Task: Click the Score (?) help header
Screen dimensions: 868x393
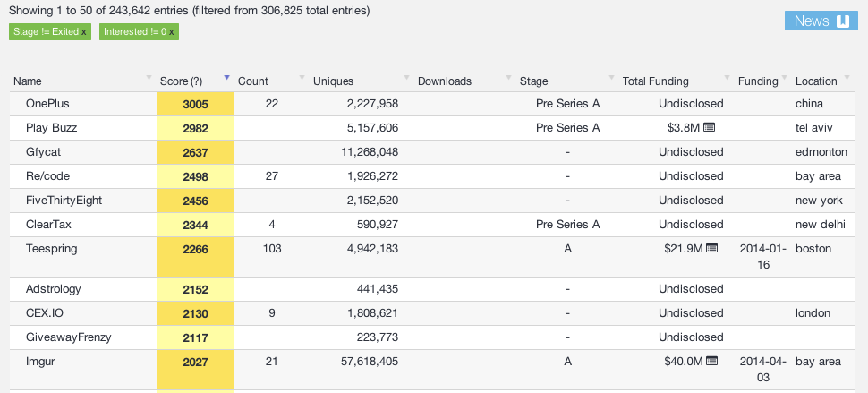Action: pos(181,81)
